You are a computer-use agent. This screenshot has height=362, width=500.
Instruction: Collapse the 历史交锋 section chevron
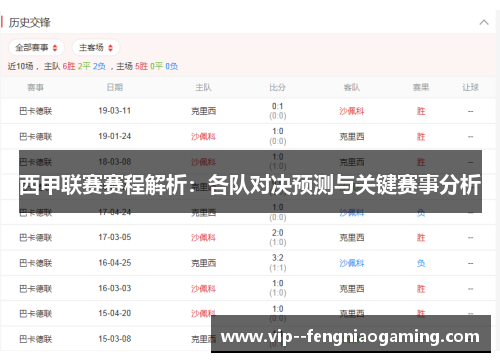click(484, 23)
